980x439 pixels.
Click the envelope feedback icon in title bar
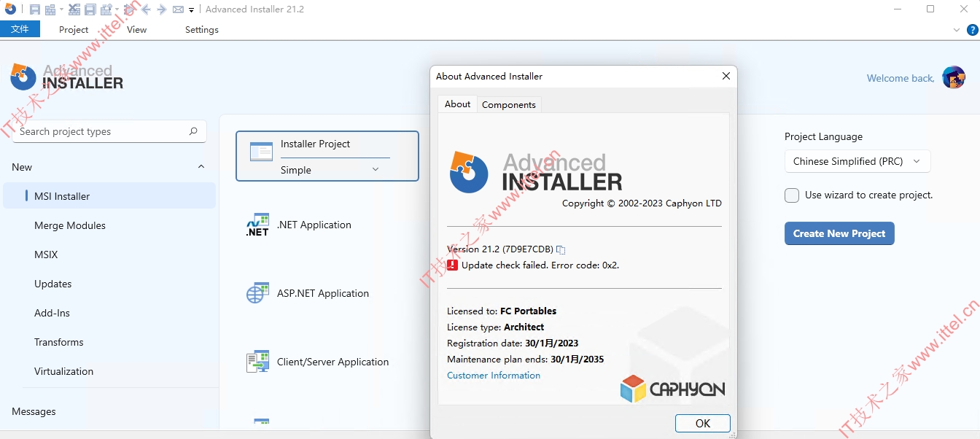178,9
